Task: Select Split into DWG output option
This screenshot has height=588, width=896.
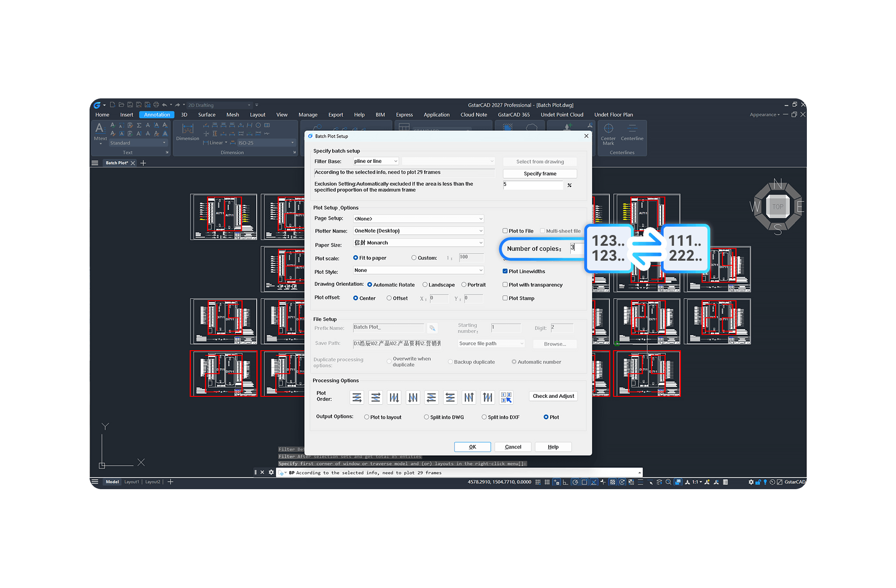Action: (427, 417)
